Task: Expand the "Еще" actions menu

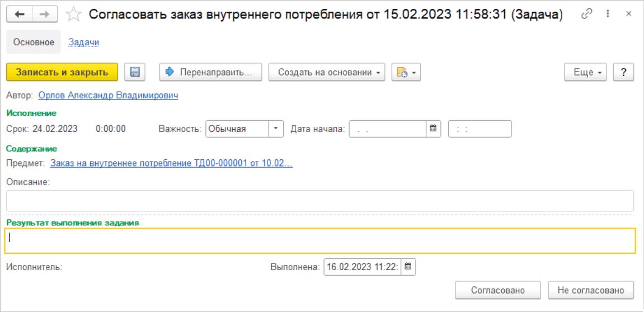Action: (x=586, y=72)
